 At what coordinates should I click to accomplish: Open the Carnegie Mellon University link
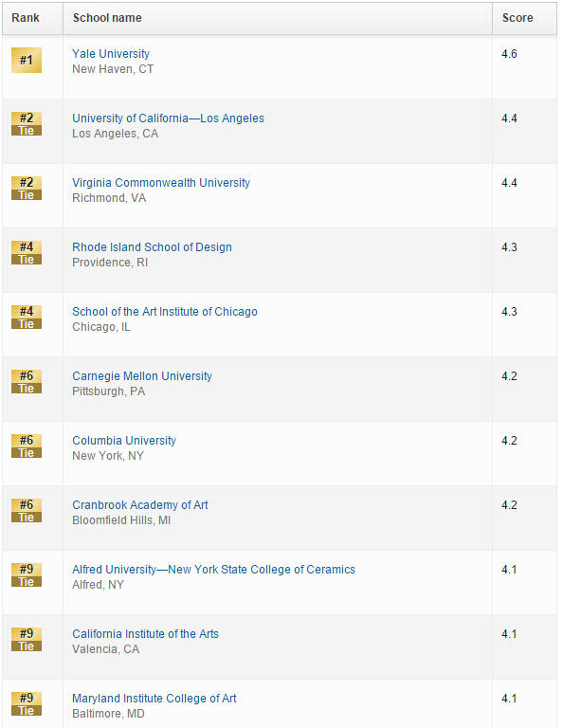point(142,376)
